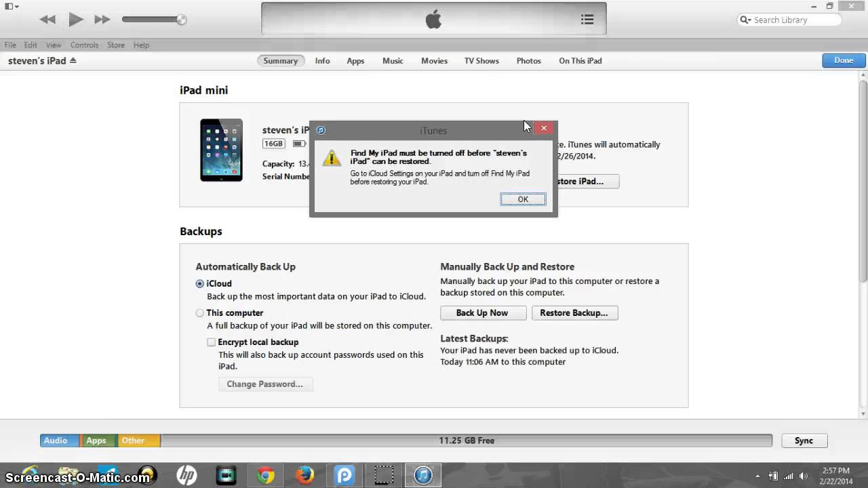This screenshot has width=868, height=488.
Task: Open the blue P app in taskbar
Action: tap(344, 475)
